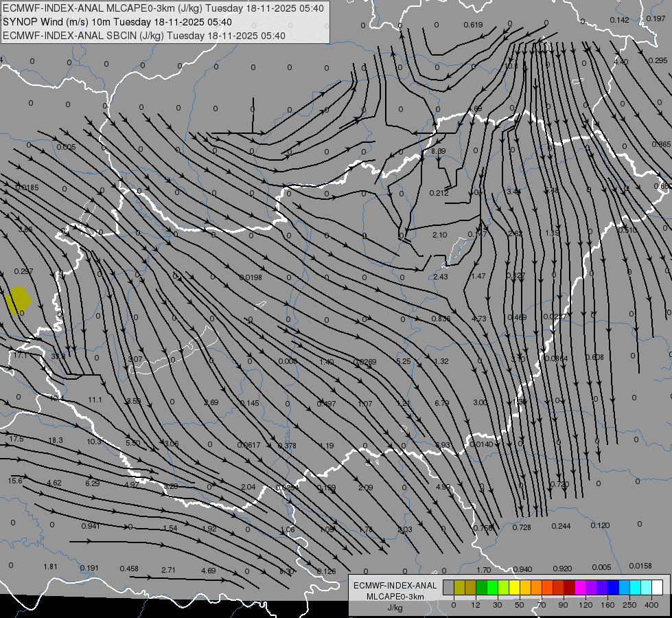Click the grid value 0.197
This screenshot has width=672, height=618.
pyautogui.click(x=656, y=19)
